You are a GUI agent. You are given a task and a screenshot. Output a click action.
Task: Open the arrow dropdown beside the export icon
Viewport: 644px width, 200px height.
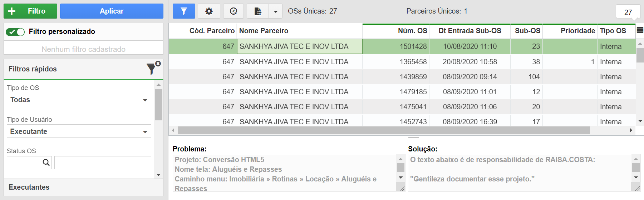275,11
